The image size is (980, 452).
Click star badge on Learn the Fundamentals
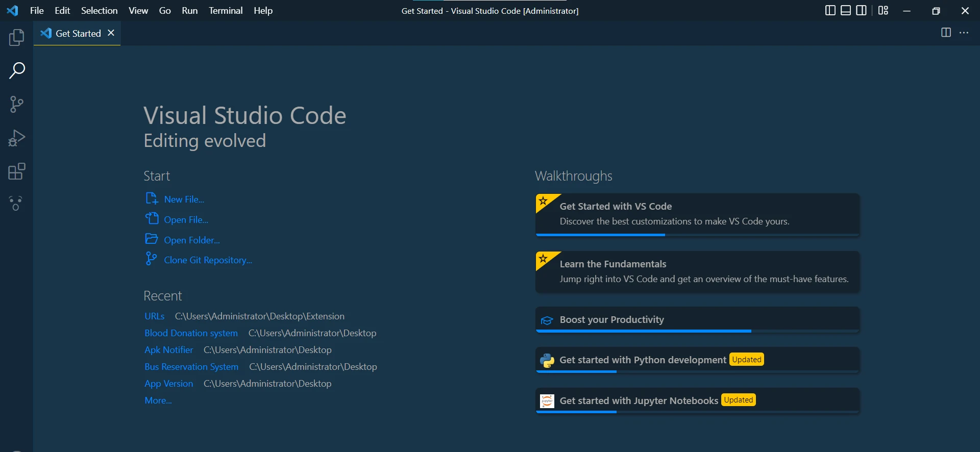tap(544, 259)
